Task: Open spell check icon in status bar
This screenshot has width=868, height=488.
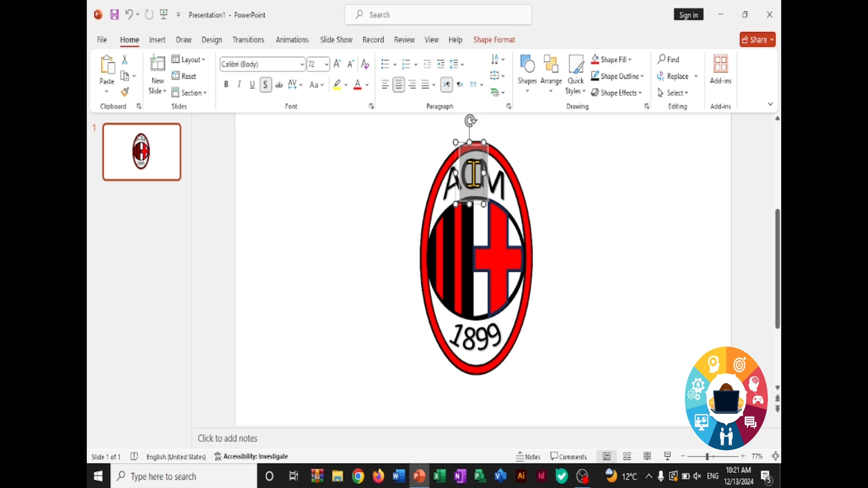Action: pyautogui.click(x=134, y=456)
